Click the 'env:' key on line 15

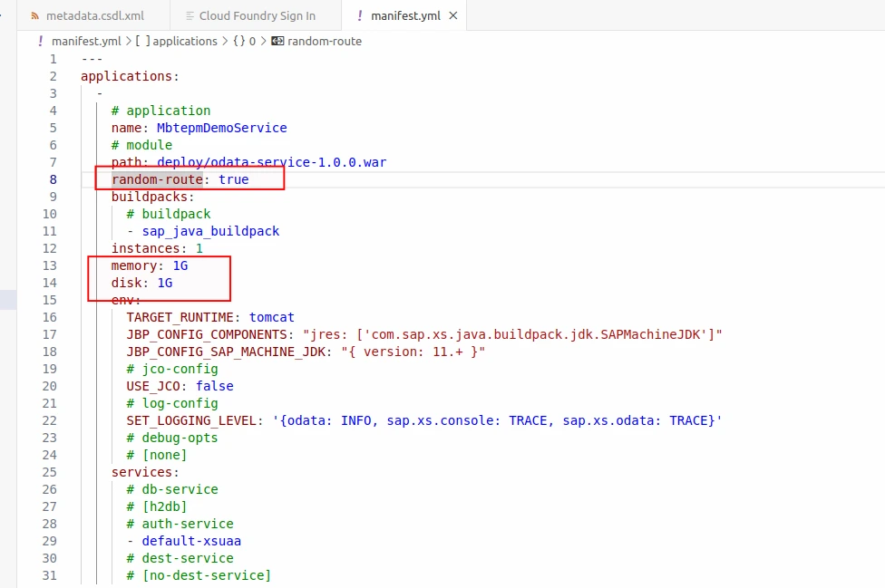tap(126, 300)
